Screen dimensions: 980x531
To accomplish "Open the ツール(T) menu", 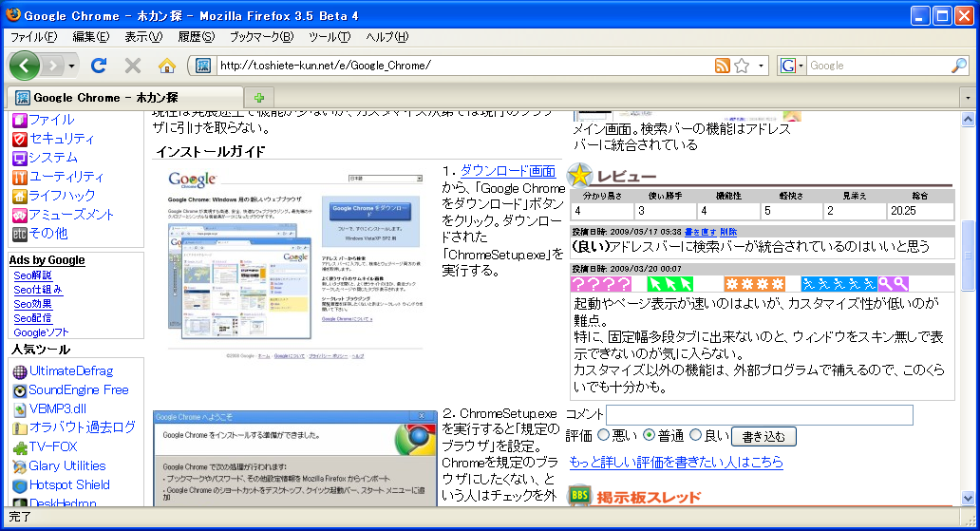I will tap(330, 37).
